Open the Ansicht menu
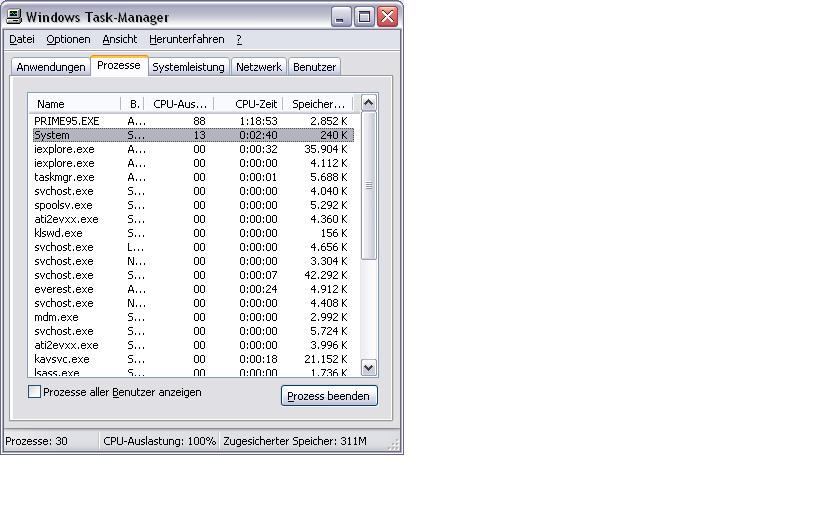Screen dimensions: 840x525 pos(119,39)
